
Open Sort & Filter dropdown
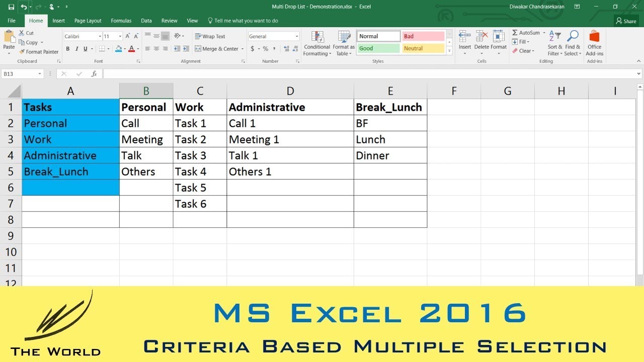[x=555, y=44]
